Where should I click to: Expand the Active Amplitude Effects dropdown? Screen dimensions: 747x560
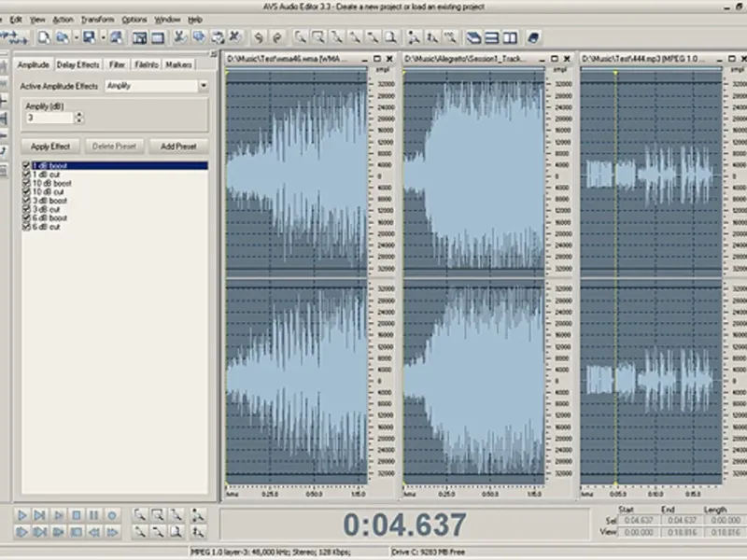tap(203, 86)
